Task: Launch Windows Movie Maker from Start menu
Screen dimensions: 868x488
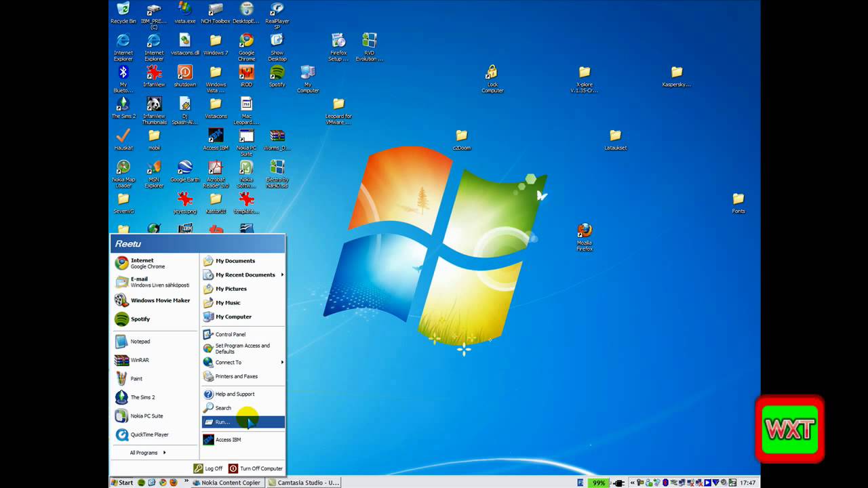Action: pos(155,300)
